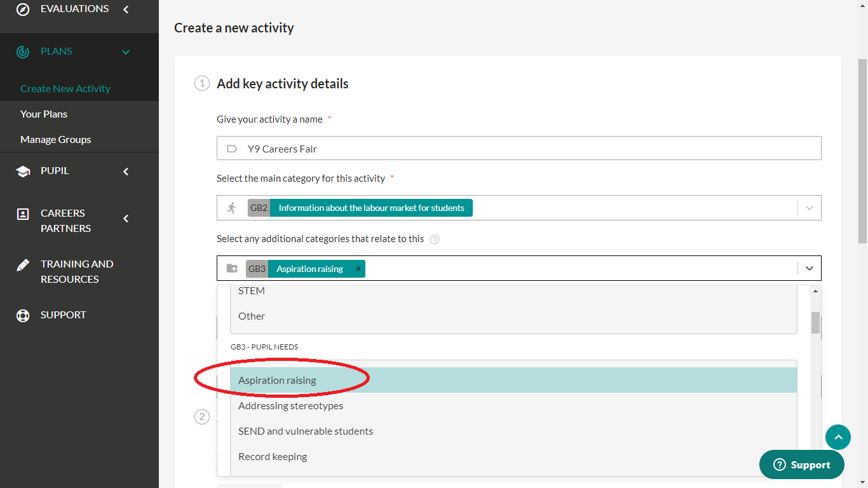Expand the Evaluations sidebar section
Screen dimensions: 868x488
click(x=126, y=9)
